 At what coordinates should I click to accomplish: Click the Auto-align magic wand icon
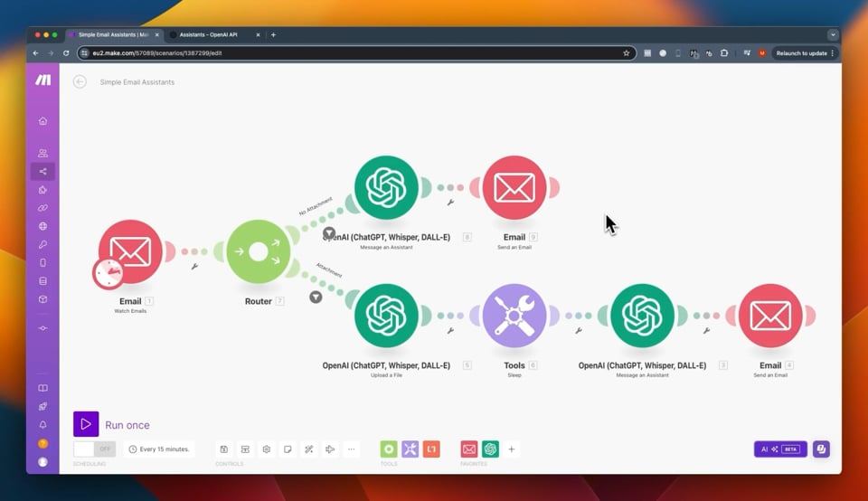click(309, 449)
